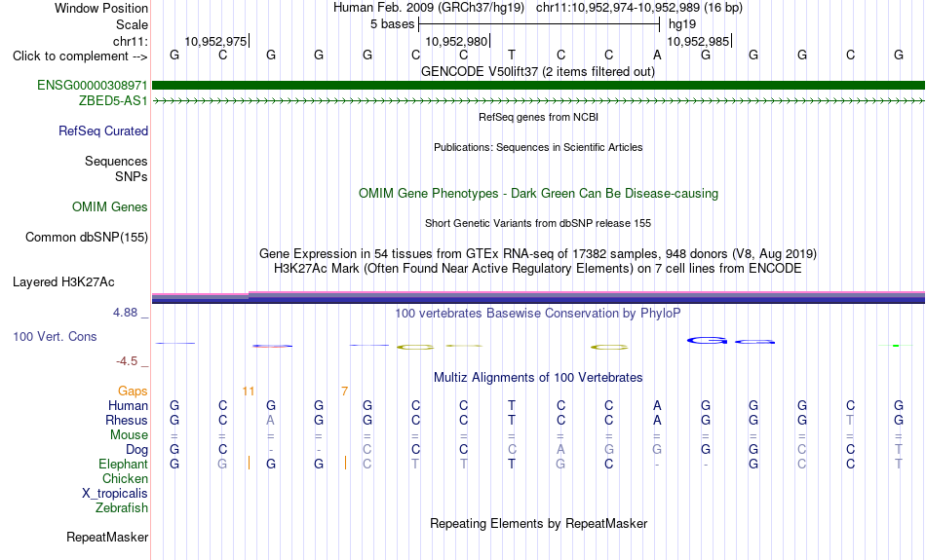
Task: Click the 100 Vert. Cons label
Action: [55, 336]
